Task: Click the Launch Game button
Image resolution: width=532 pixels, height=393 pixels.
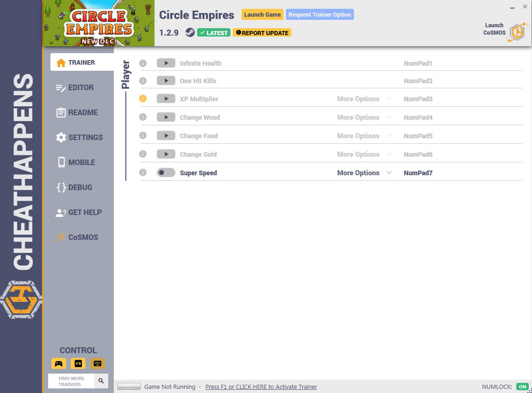Action: (262, 15)
